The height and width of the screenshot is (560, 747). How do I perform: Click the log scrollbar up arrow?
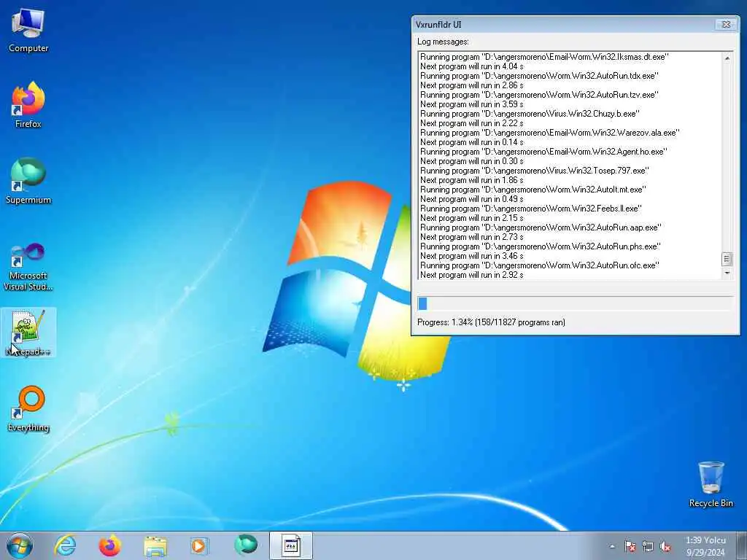tap(727, 58)
